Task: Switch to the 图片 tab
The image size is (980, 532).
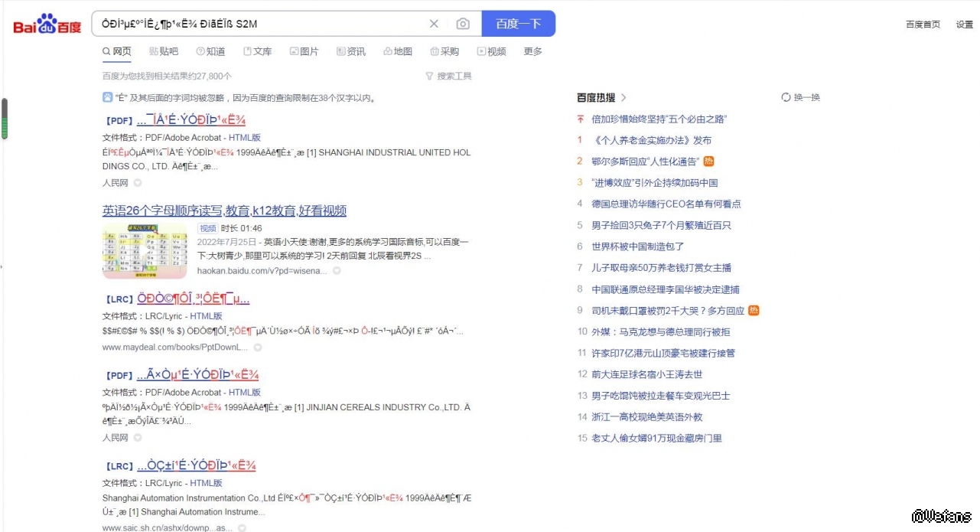Action: 304,51
